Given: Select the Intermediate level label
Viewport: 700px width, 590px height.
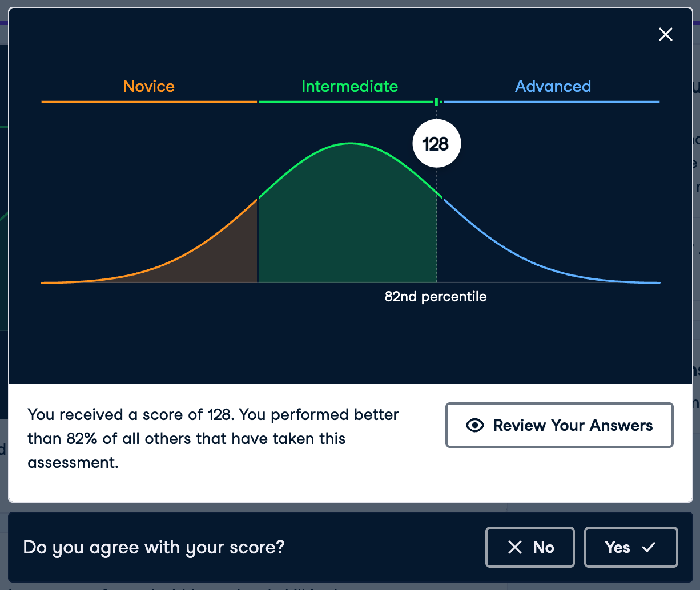Looking at the screenshot, I should coord(349,87).
